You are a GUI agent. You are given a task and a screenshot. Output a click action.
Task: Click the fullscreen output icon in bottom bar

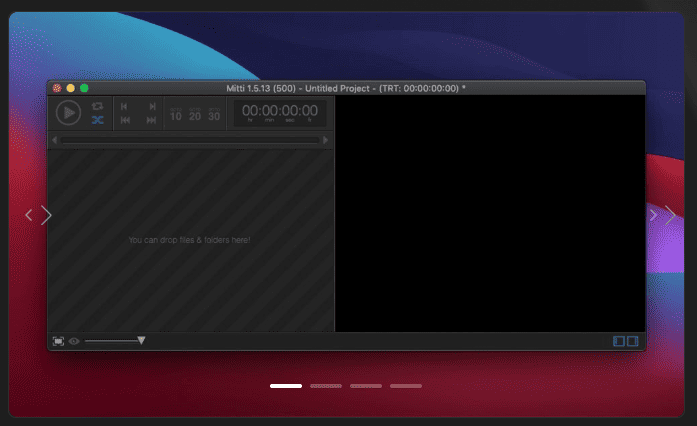point(58,341)
